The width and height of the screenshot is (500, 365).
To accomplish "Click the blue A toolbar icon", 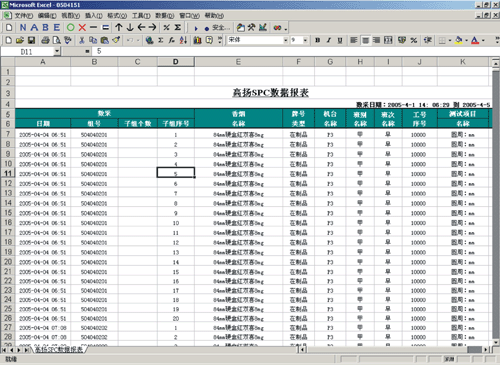I will tap(34, 28).
